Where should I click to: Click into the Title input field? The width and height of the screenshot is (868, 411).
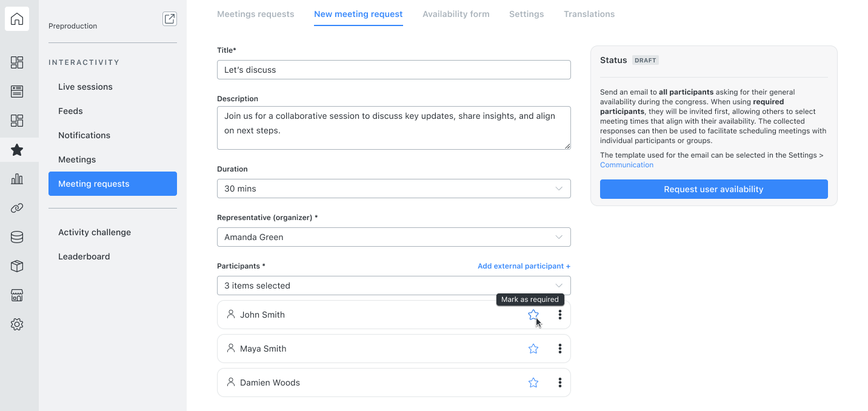394,70
